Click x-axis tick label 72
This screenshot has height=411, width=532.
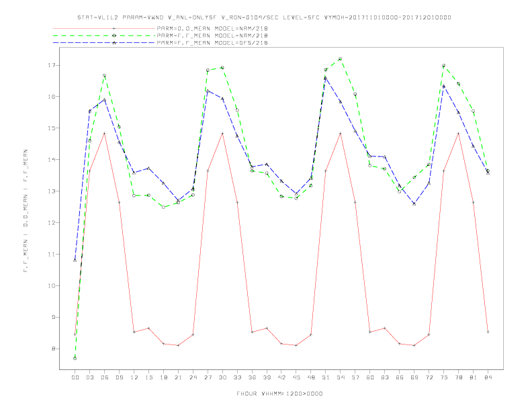point(429,377)
